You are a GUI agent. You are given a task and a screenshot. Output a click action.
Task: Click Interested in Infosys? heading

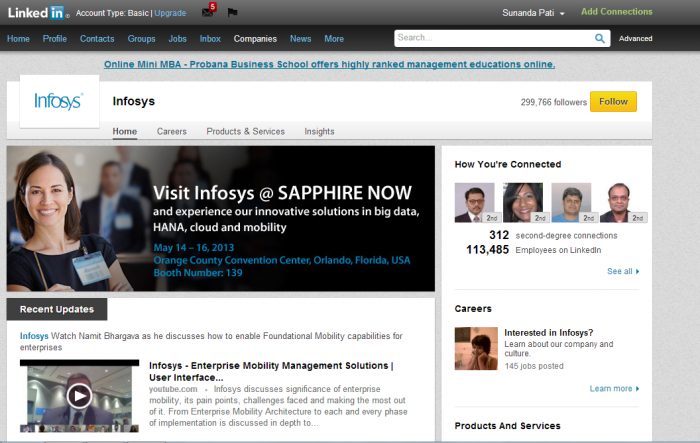[x=549, y=333]
